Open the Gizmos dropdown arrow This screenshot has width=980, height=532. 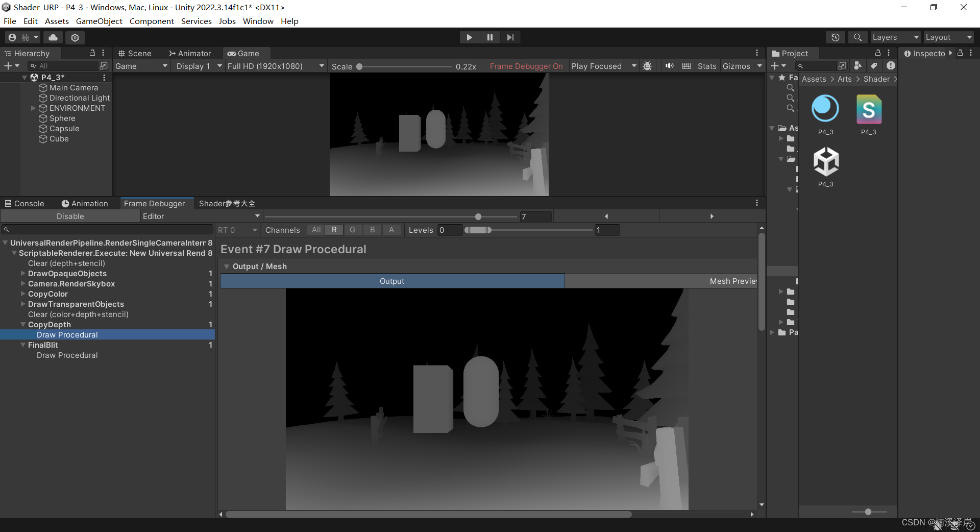coord(759,66)
